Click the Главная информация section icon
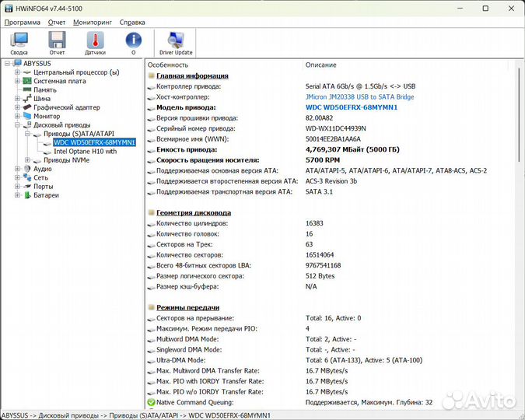525x420 pixels. 152,75
